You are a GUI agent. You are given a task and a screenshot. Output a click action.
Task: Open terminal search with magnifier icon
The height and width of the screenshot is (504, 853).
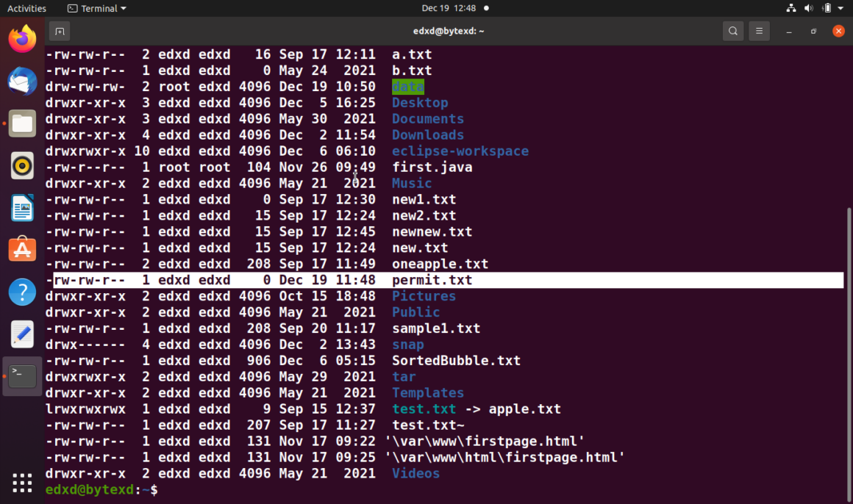732,31
